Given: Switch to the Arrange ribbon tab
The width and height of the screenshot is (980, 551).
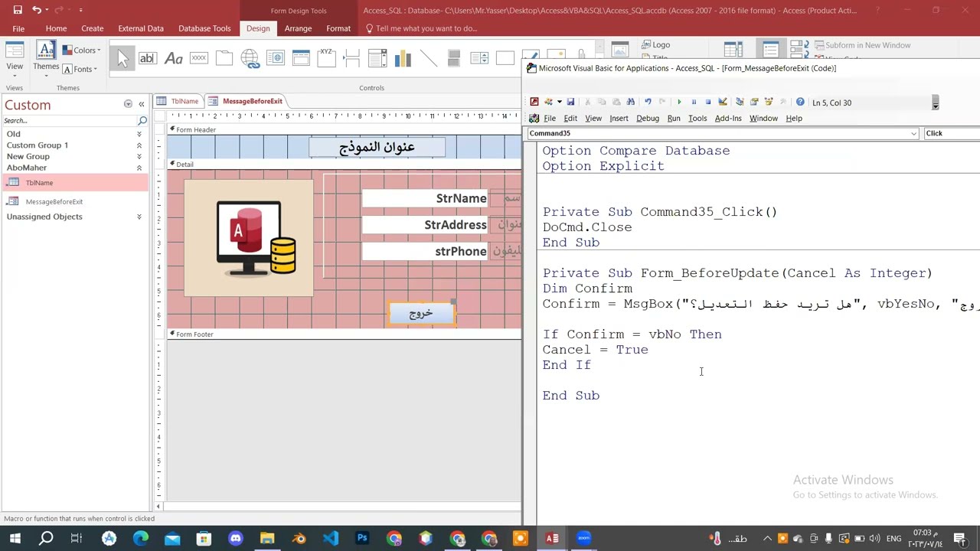Looking at the screenshot, I should click(x=298, y=28).
